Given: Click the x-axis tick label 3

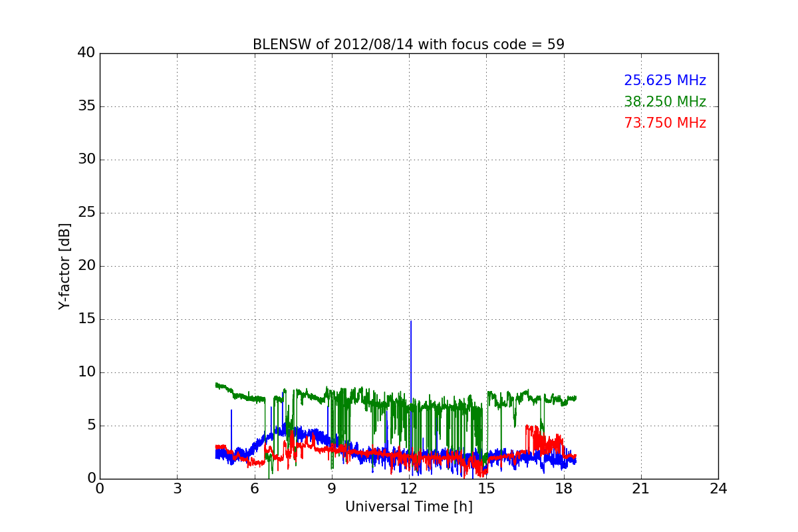Looking at the screenshot, I should coord(177,488).
